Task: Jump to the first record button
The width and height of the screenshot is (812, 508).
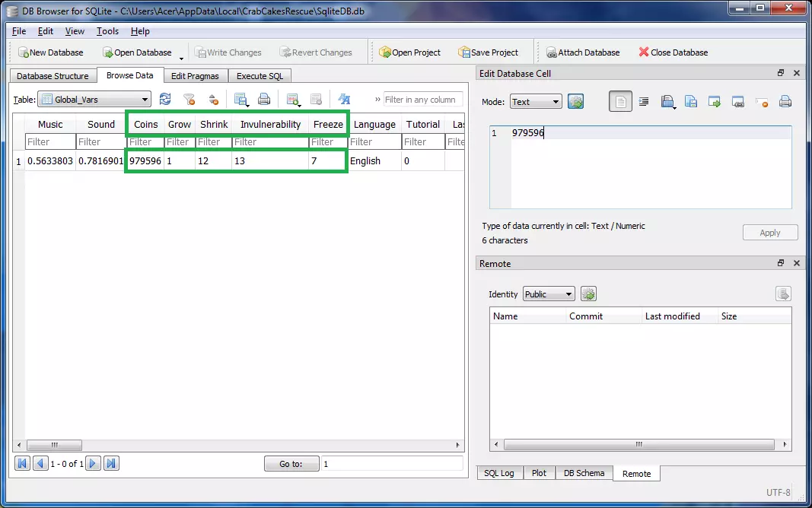Action: [x=22, y=463]
